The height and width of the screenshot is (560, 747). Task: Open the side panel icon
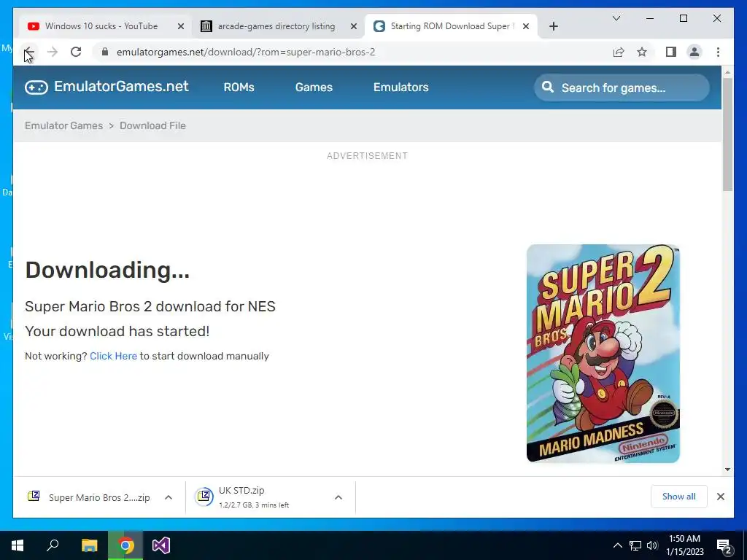[x=671, y=52]
